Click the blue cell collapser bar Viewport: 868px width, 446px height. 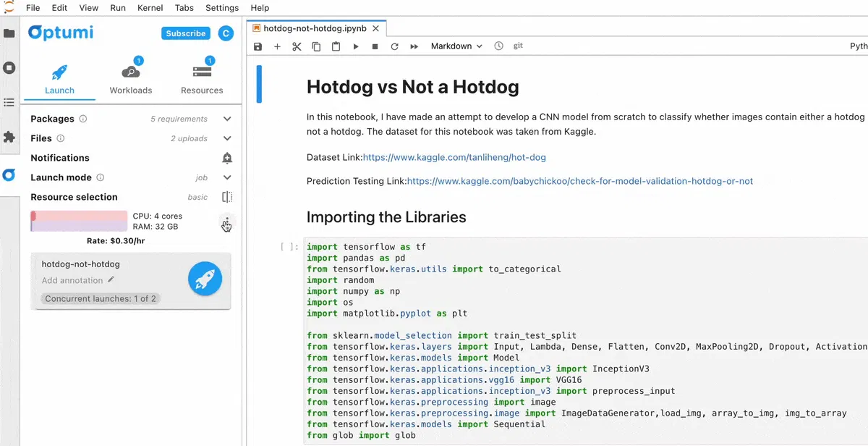click(x=259, y=84)
